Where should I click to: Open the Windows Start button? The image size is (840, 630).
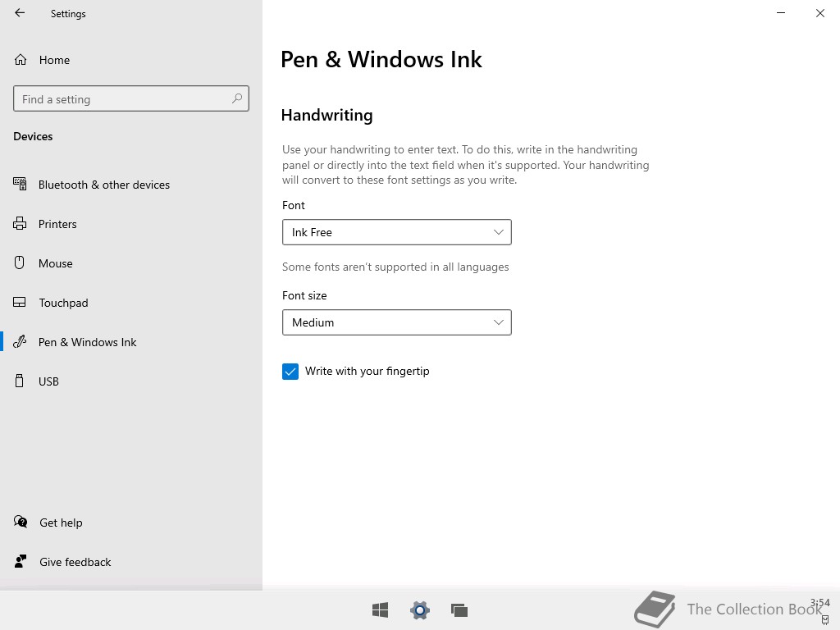click(x=381, y=609)
